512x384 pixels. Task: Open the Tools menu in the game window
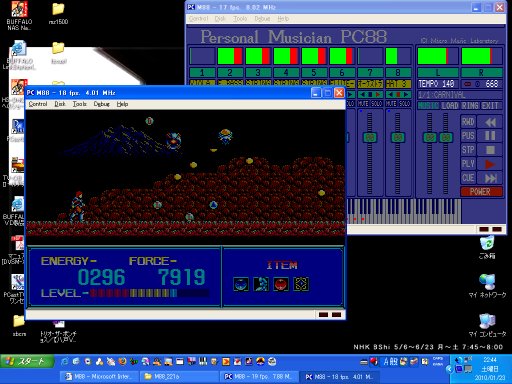[80, 104]
